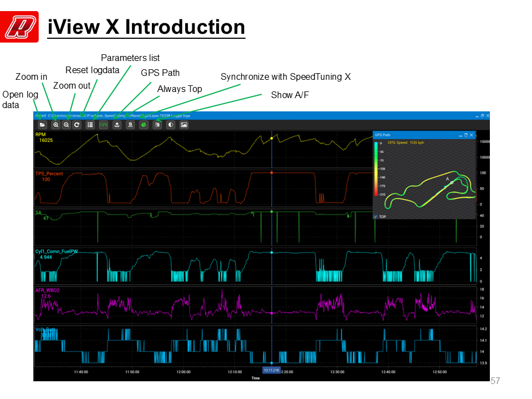Click the AFR value 12.6
Image resolution: width=532 pixels, height=399 pixels.
[x=46, y=296]
